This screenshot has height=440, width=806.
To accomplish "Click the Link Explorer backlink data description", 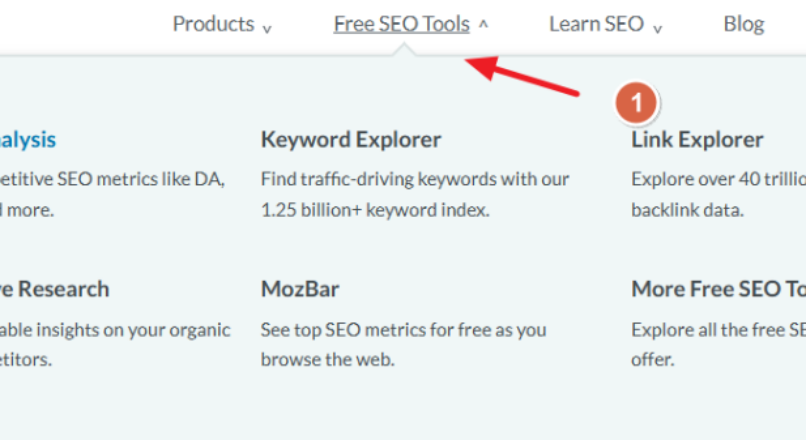I will tap(718, 195).
